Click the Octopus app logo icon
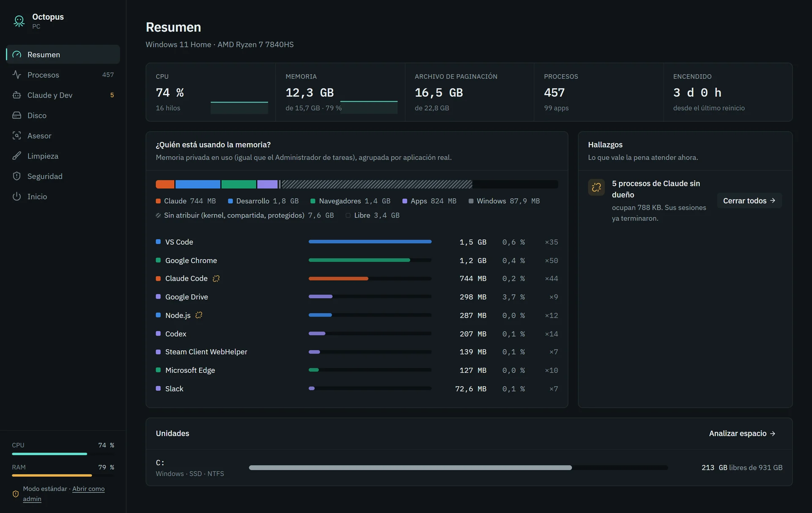Viewport: 812px width, 513px height. tap(19, 21)
